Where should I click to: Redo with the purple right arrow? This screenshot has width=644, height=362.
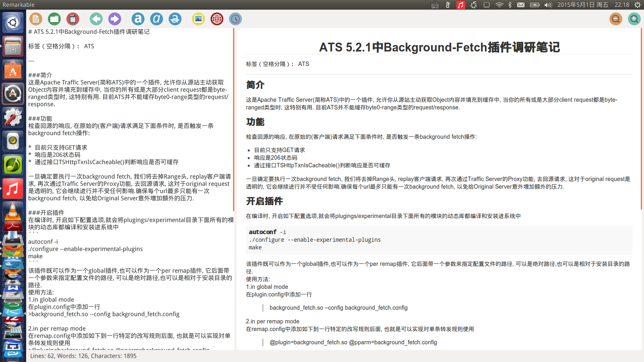pos(115,19)
